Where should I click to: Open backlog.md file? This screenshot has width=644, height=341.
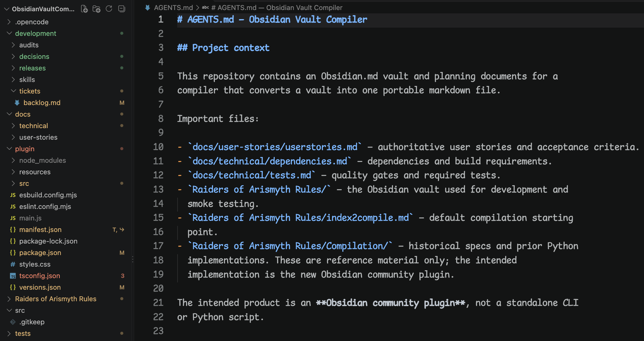click(42, 103)
